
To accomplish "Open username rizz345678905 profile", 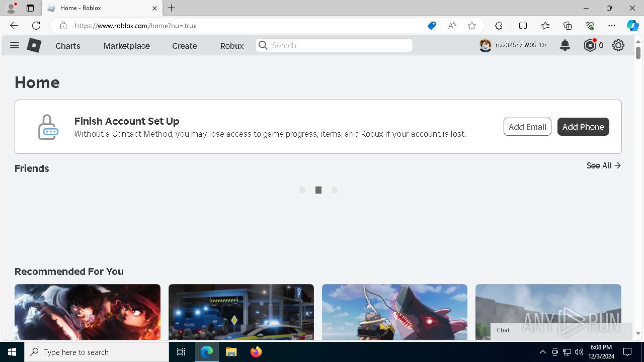I will pos(516,45).
